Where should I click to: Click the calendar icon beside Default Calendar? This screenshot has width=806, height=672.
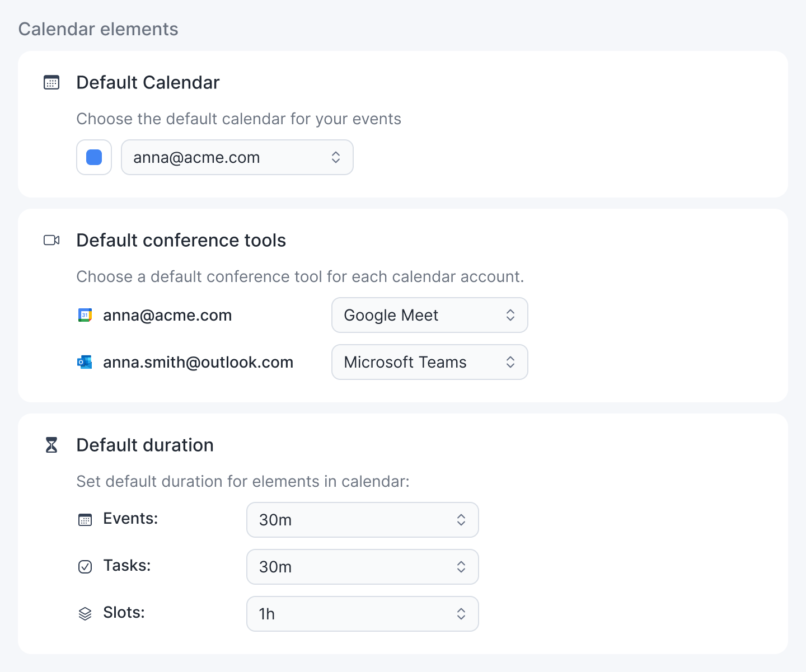(x=51, y=83)
